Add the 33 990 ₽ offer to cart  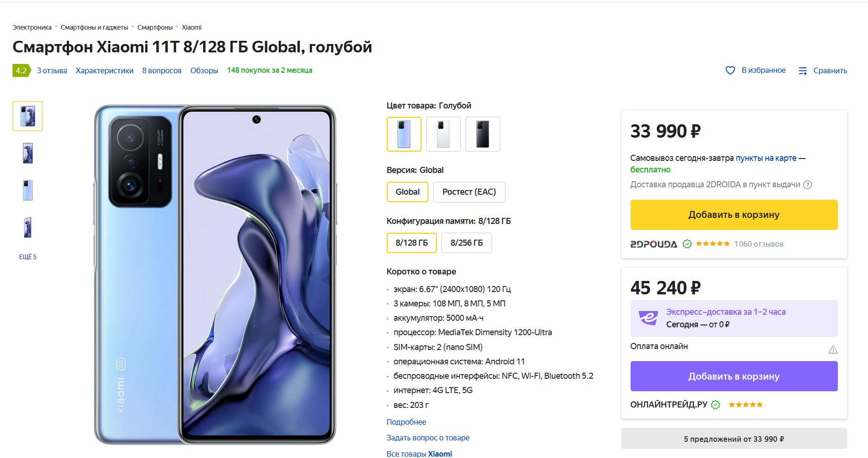pyautogui.click(x=734, y=215)
